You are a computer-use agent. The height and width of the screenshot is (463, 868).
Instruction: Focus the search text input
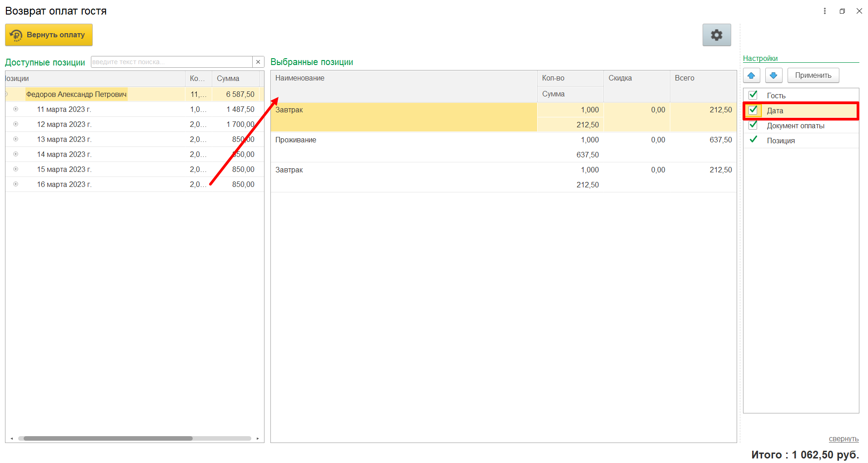pyautogui.click(x=172, y=62)
